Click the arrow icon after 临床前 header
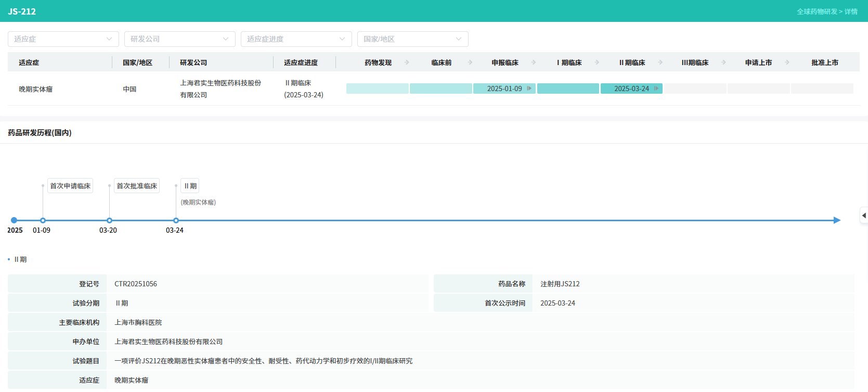This screenshot has width=868, height=392. pyautogui.click(x=470, y=62)
